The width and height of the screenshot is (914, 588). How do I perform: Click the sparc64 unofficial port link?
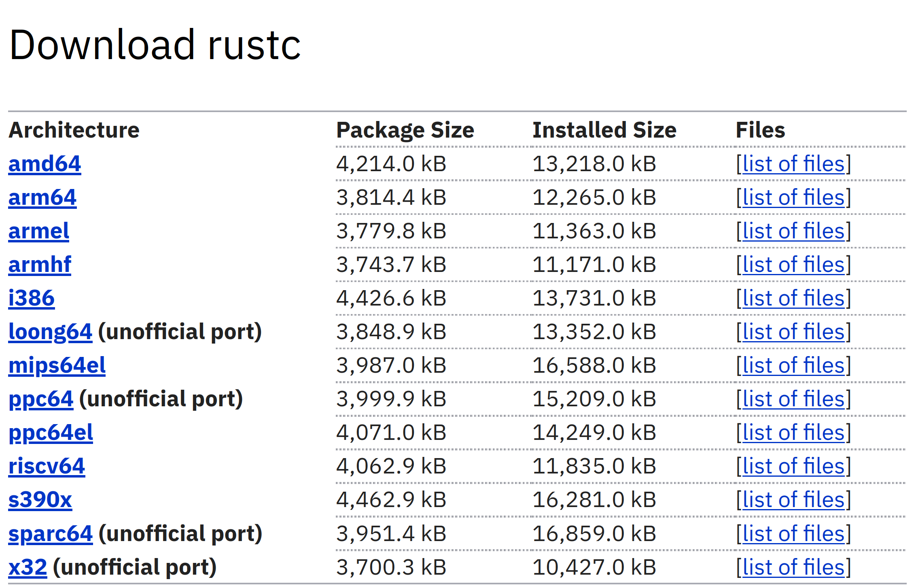pos(50,534)
